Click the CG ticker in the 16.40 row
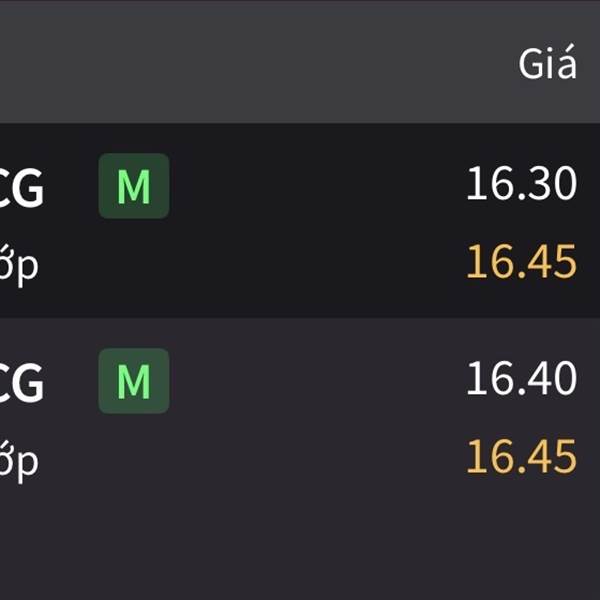 pyautogui.click(x=22, y=382)
